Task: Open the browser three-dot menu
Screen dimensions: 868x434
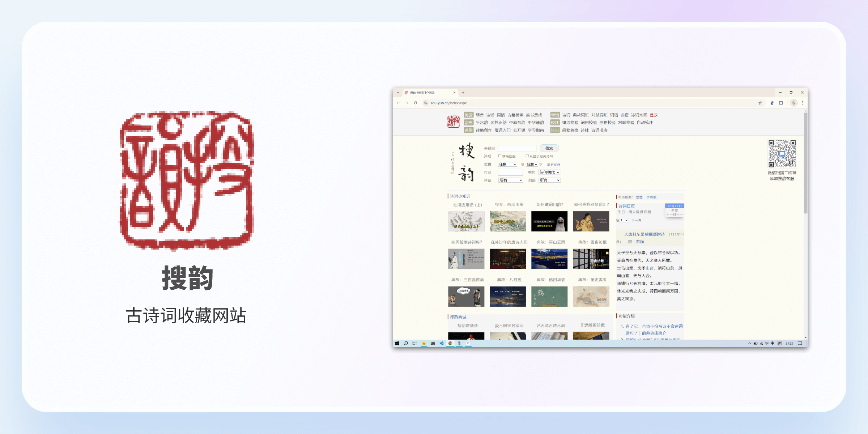Action: coord(802,103)
